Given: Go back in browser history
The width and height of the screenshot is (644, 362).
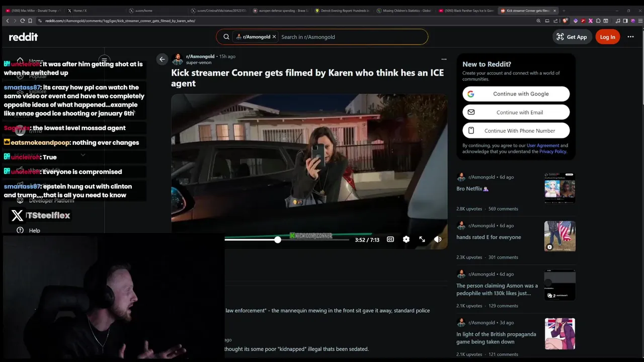Looking at the screenshot, I should 8,21.
